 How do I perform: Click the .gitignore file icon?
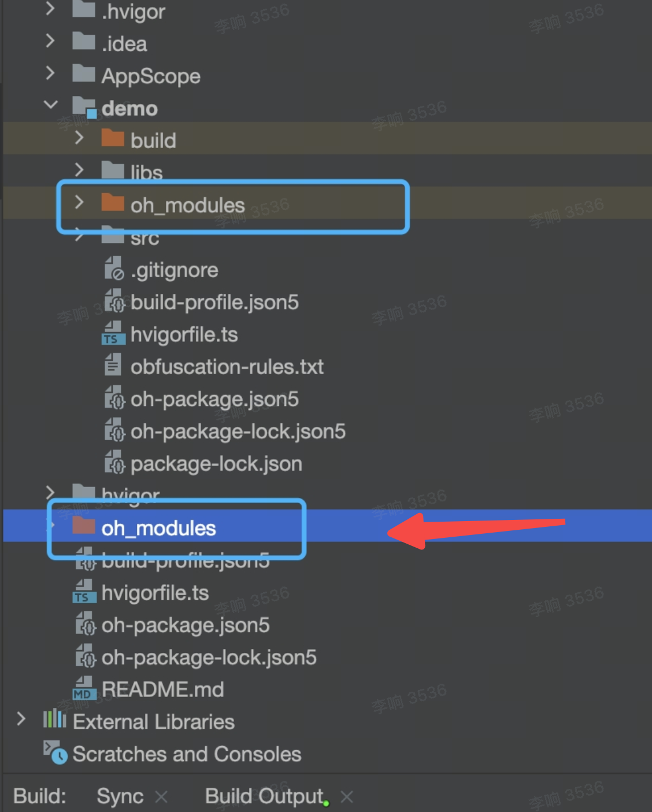tap(113, 270)
